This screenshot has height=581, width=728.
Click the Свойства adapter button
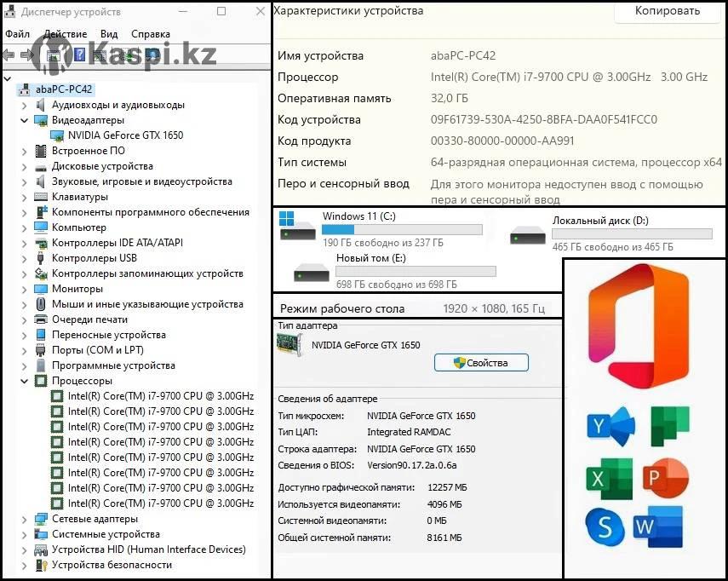point(481,363)
